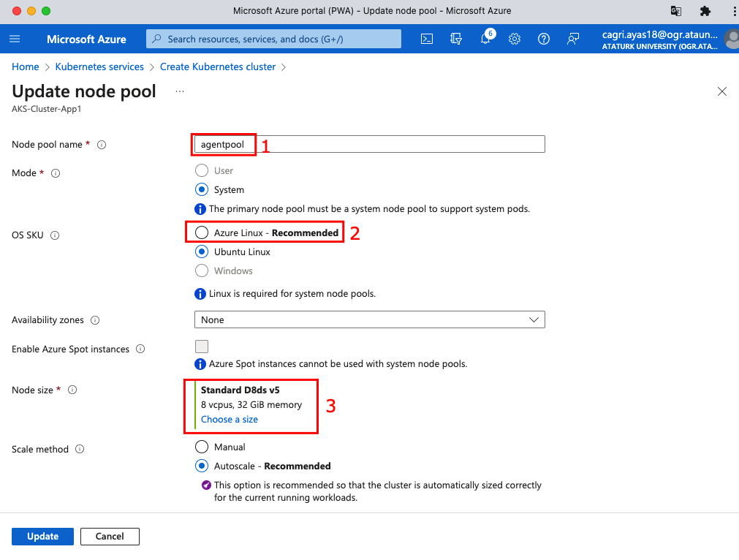739x560 pixels.
Task: Expand the Availability zones dropdown
Action: tap(369, 319)
